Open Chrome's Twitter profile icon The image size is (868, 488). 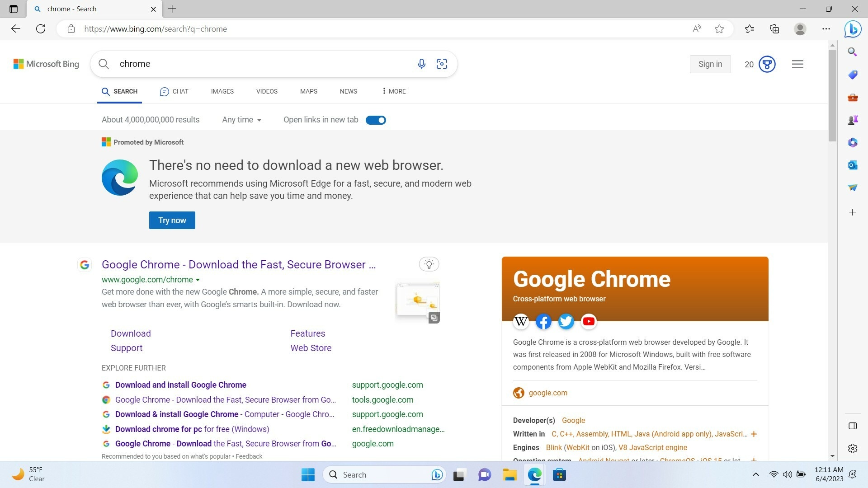[x=566, y=321]
